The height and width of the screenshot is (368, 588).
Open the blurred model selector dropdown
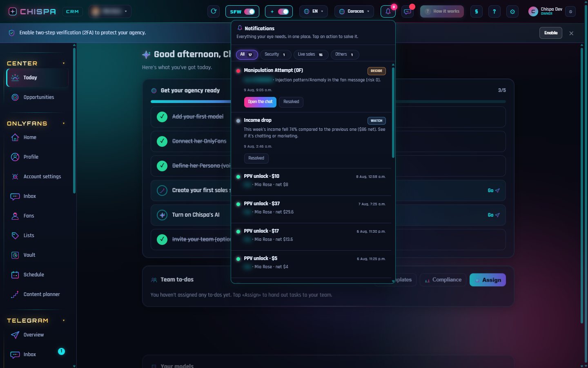tap(110, 11)
